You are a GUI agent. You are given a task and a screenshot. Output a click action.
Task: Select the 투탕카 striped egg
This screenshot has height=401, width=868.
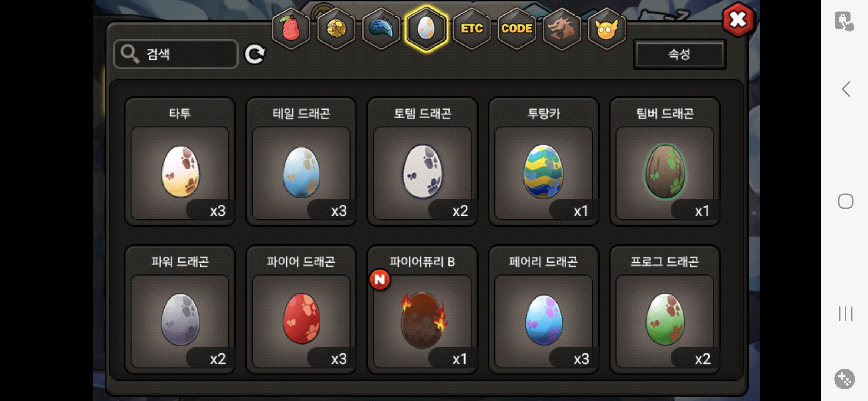click(x=543, y=162)
